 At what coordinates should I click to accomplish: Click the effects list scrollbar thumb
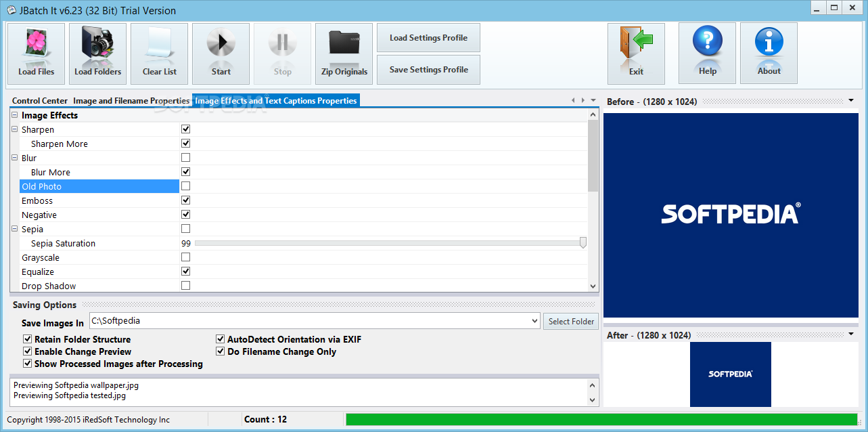click(593, 156)
